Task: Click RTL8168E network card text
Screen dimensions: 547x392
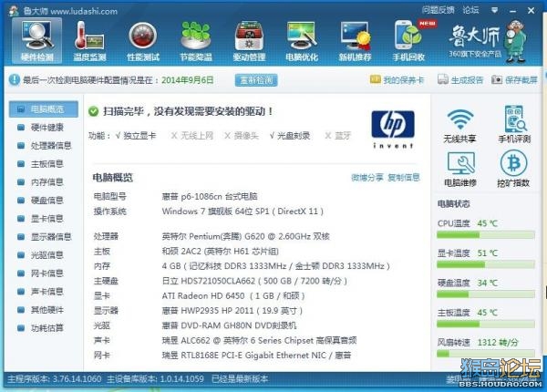Action: point(256,356)
